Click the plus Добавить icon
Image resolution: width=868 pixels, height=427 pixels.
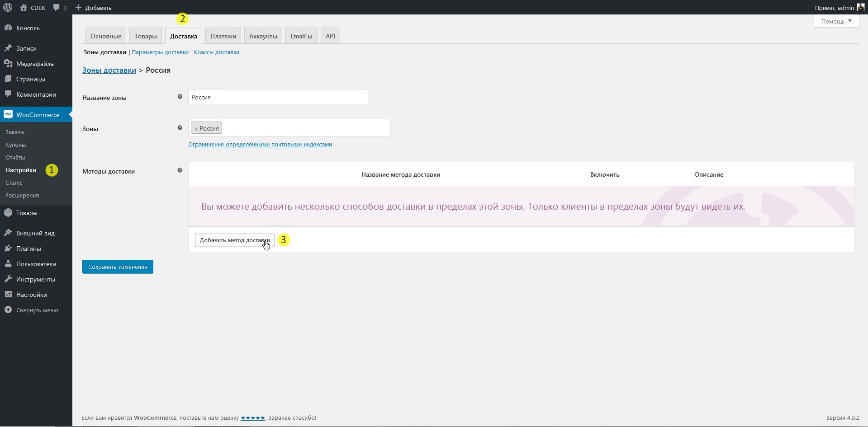[78, 8]
